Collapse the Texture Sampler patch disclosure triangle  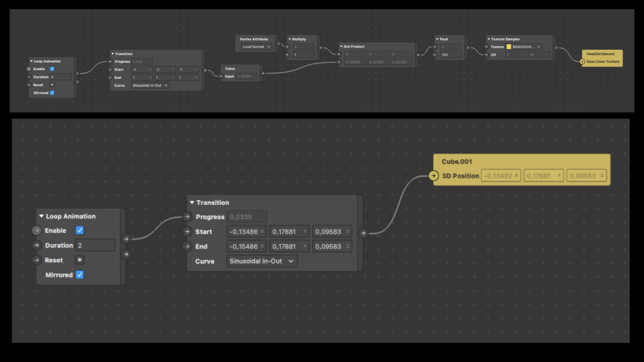click(x=489, y=39)
